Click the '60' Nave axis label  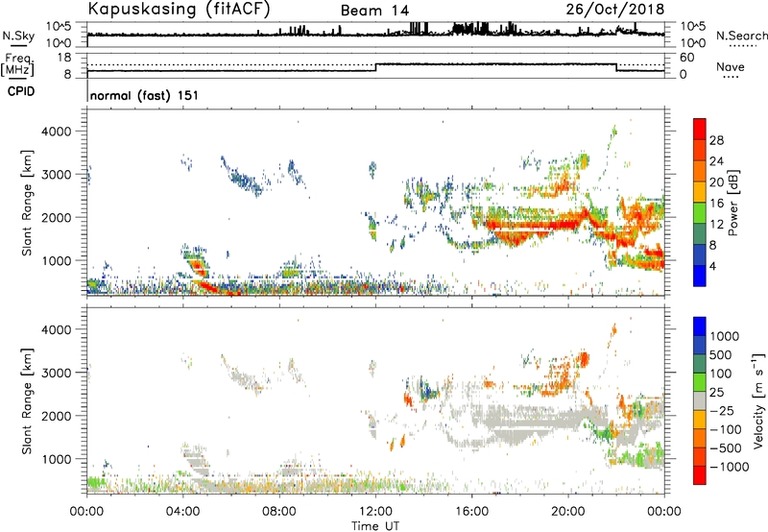(686, 58)
